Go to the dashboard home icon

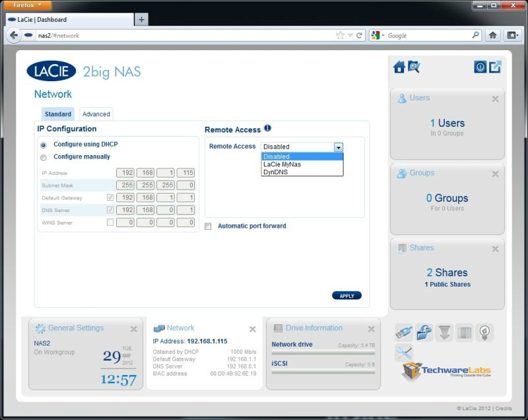[x=399, y=67]
